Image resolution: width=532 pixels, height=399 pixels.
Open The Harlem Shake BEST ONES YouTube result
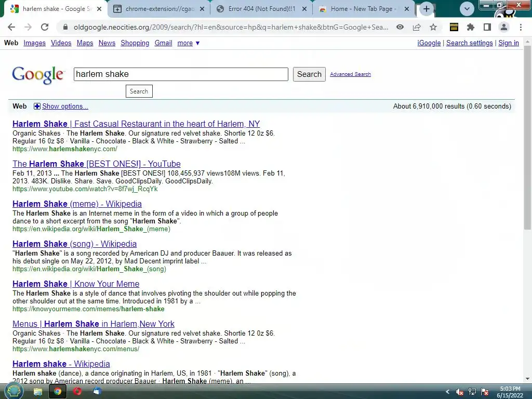coord(96,164)
